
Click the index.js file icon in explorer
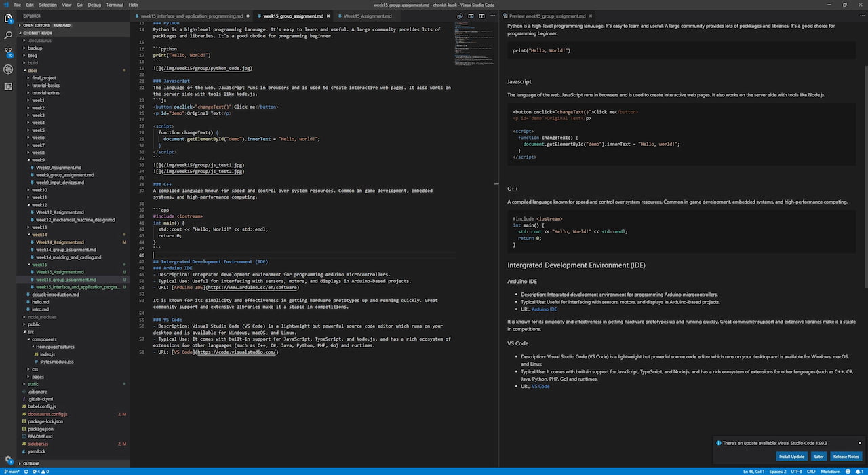37,354
